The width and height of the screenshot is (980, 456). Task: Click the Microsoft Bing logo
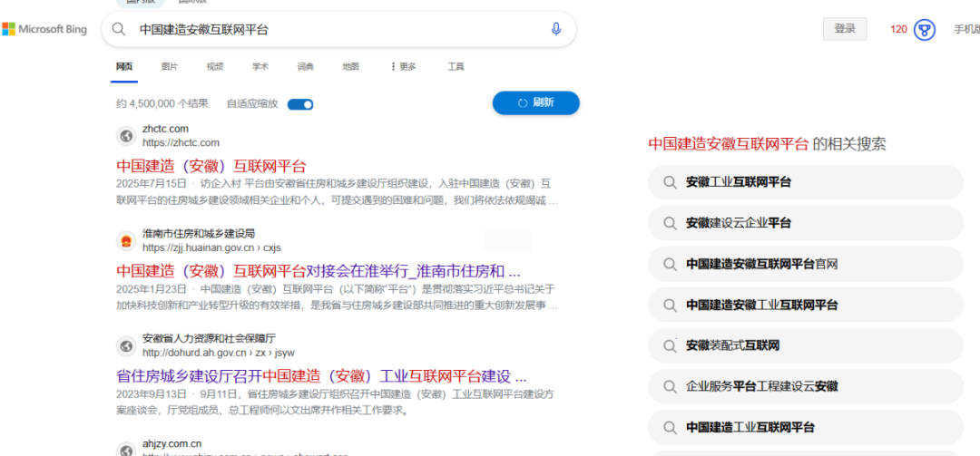pyautogui.click(x=44, y=29)
